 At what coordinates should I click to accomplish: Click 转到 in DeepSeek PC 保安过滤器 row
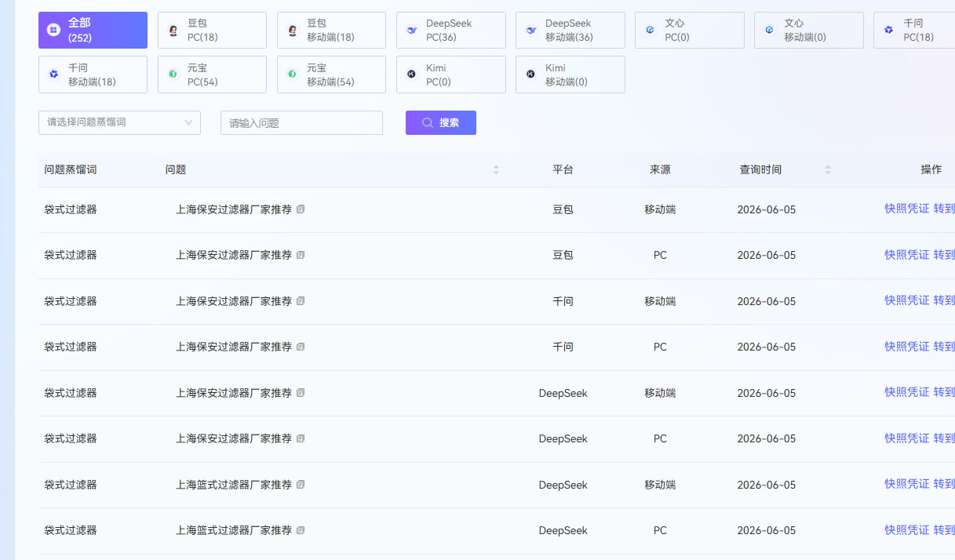pos(944,438)
